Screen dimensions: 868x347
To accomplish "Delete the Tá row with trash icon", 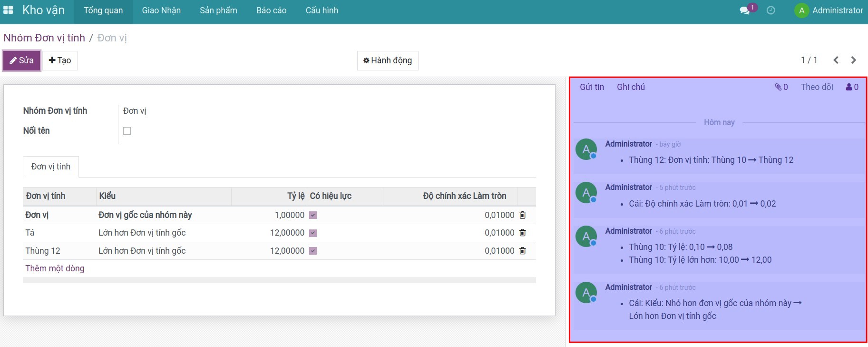I will pos(523,233).
